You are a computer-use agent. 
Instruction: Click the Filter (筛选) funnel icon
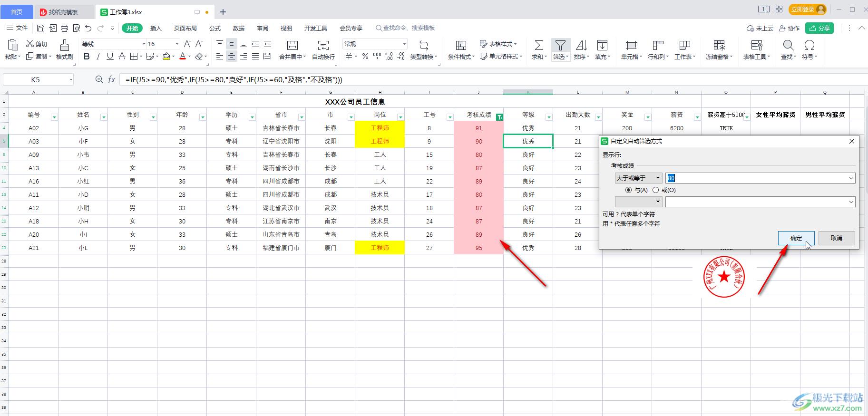tap(560, 45)
